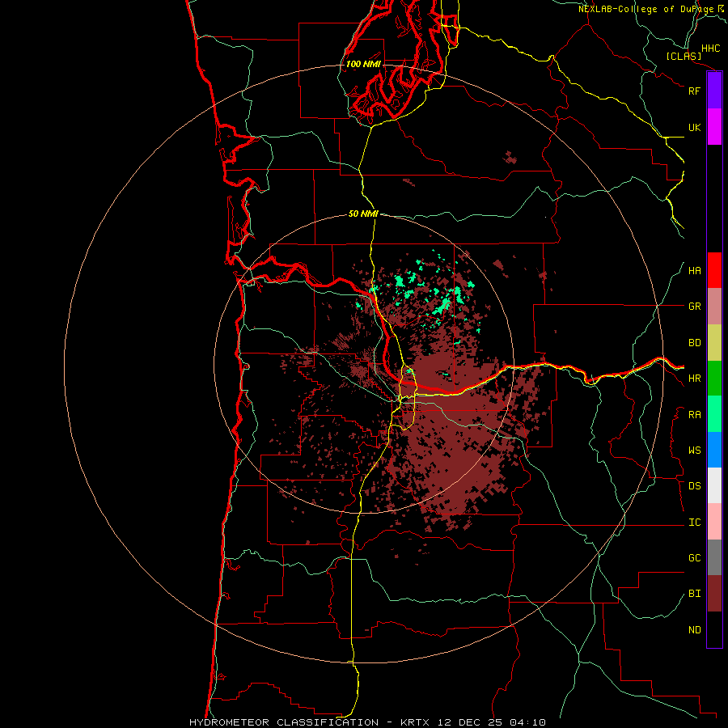
Task: Click the BI legend label
Action: point(695,594)
